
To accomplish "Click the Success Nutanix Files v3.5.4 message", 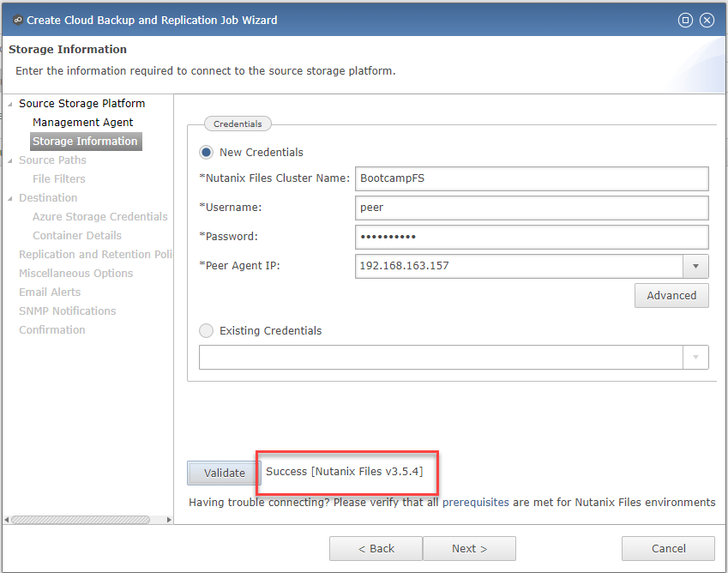I will (345, 471).
